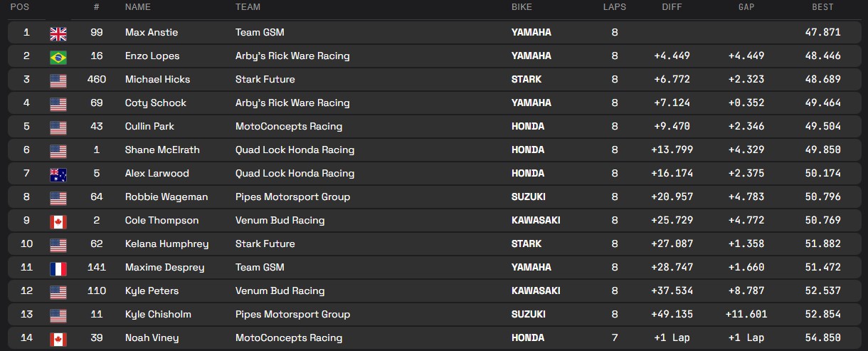This screenshot has height=351, width=868.
Task: Select Kyle Peters' best lap 52.537
Action: pyautogui.click(x=820, y=290)
